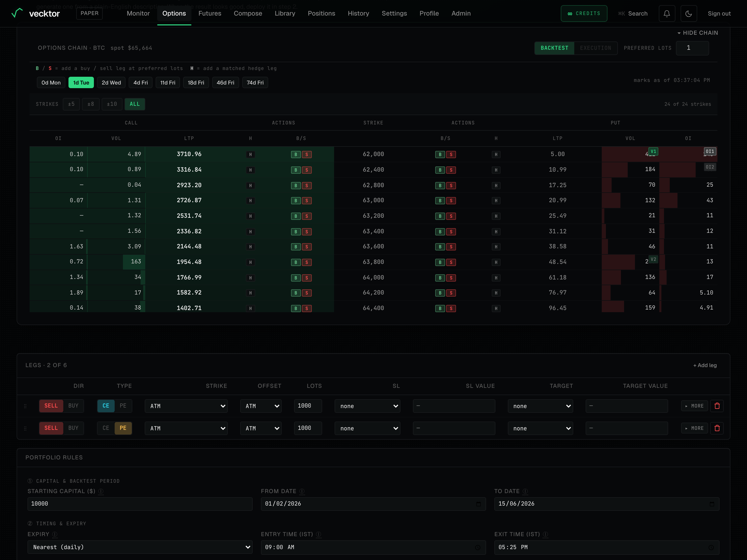Click put B button for strike 64,000

pyautogui.click(x=440, y=278)
